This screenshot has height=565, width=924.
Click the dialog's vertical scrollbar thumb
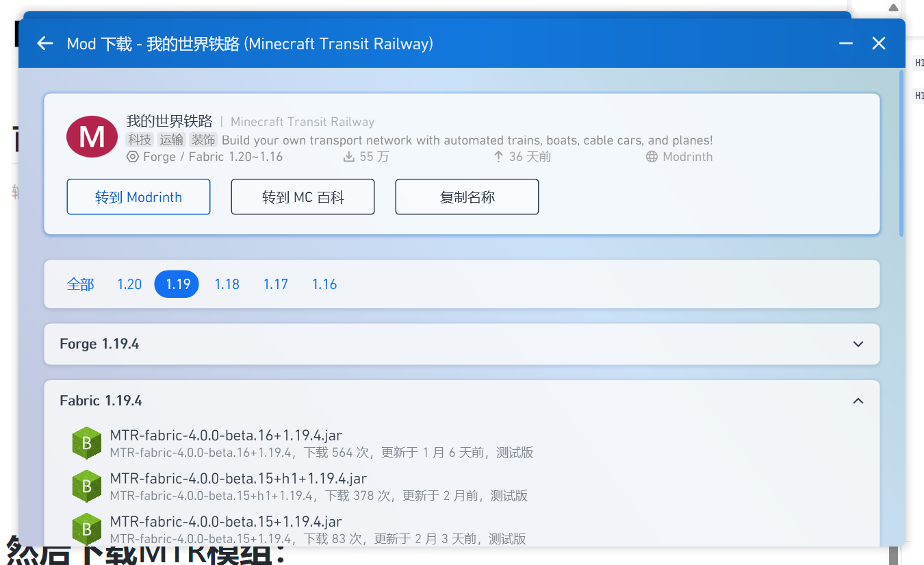click(x=901, y=153)
